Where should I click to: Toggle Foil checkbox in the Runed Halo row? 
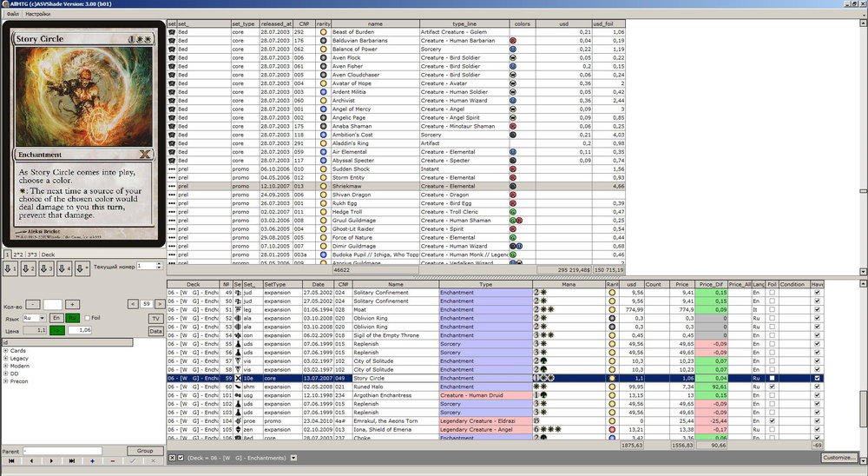771,387
